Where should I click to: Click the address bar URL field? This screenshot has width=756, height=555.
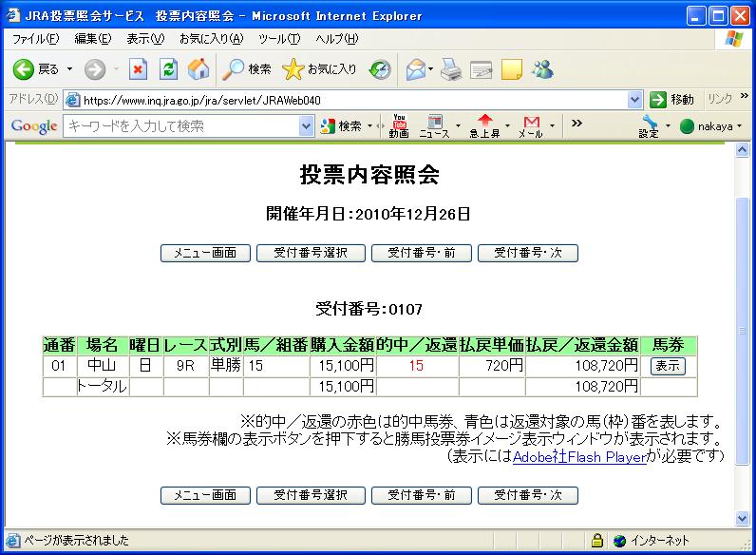point(354,100)
